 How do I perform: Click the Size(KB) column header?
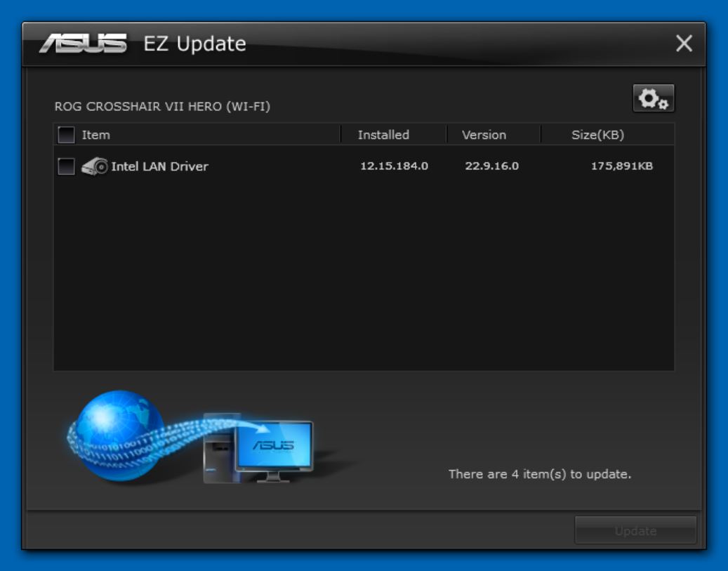point(597,135)
